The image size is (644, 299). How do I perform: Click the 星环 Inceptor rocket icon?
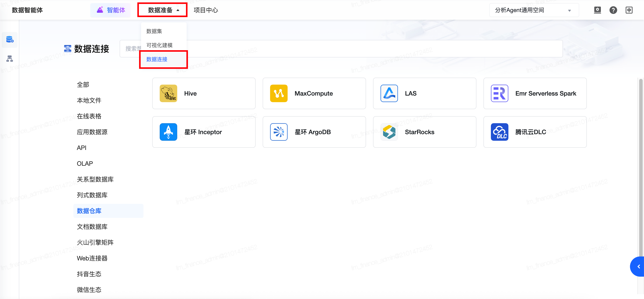[168, 132]
